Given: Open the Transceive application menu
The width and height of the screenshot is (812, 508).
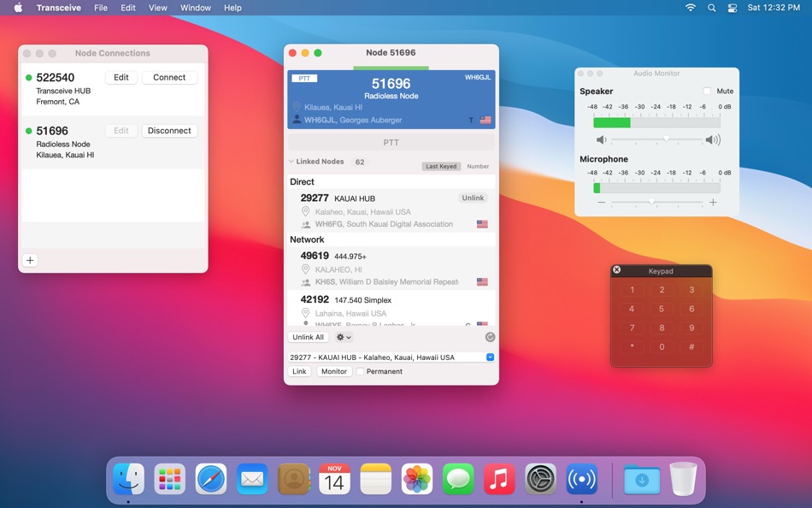Looking at the screenshot, I should pos(58,8).
